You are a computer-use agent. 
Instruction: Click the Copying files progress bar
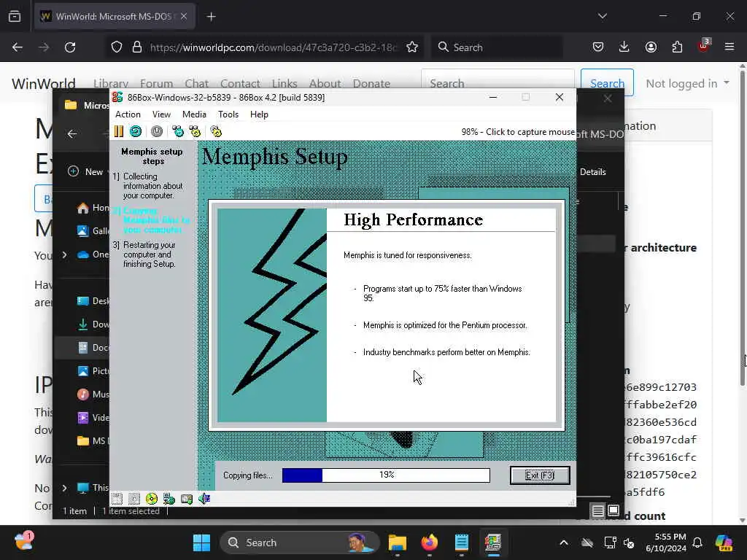pos(386,475)
